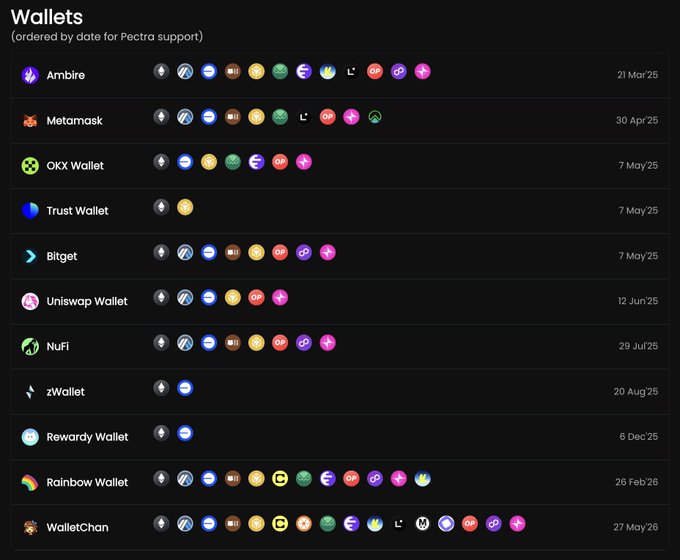The height and width of the screenshot is (560, 680).
Task: Click the OKX Wallet name
Action: pyautogui.click(x=75, y=166)
